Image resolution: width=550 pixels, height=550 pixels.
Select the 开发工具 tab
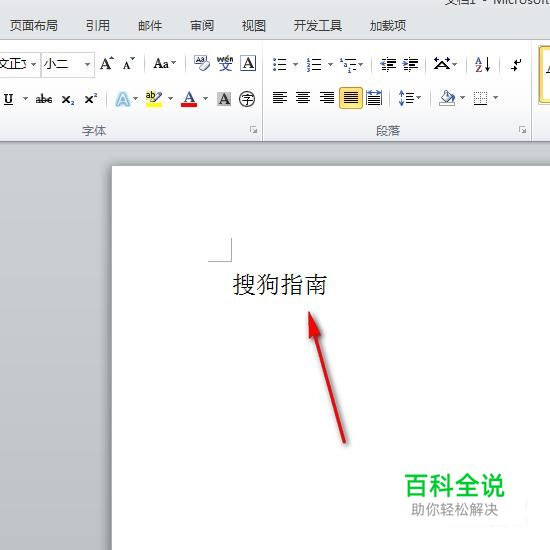coord(318,25)
